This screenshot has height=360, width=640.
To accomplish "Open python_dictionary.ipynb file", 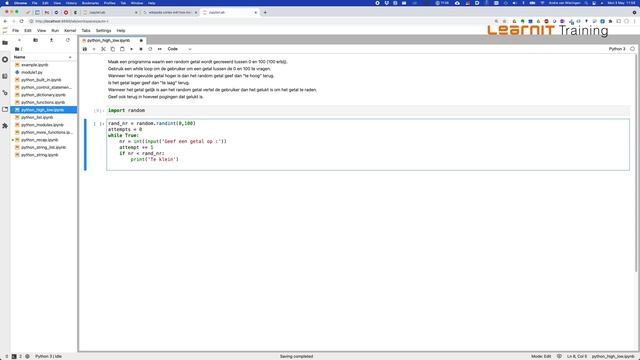I will [43, 95].
